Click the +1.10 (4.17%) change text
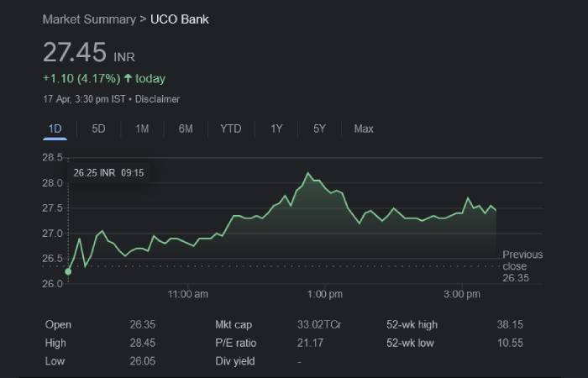 pyautogui.click(x=81, y=78)
